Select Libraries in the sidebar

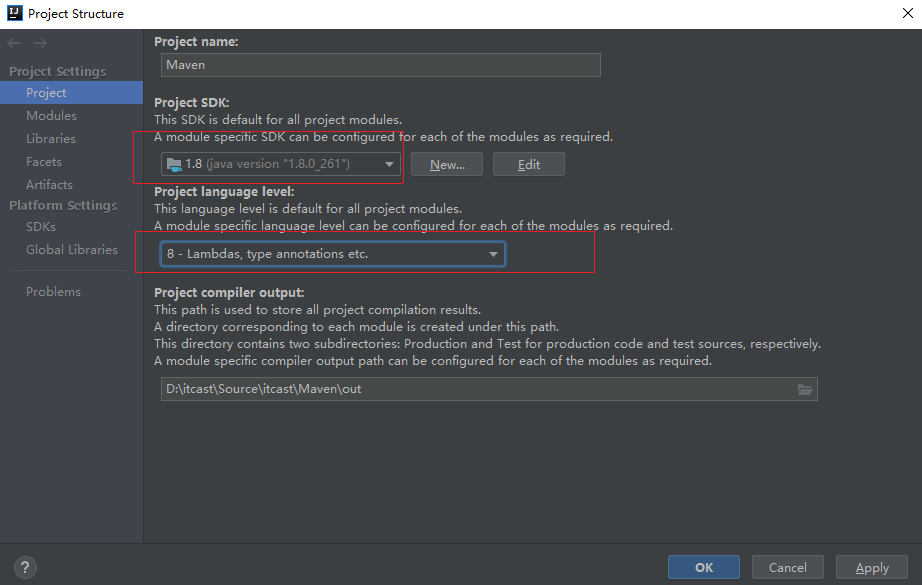[51, 139]
